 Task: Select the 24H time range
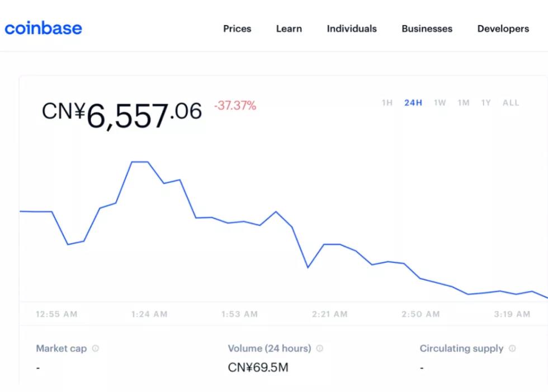coord(413,103)
